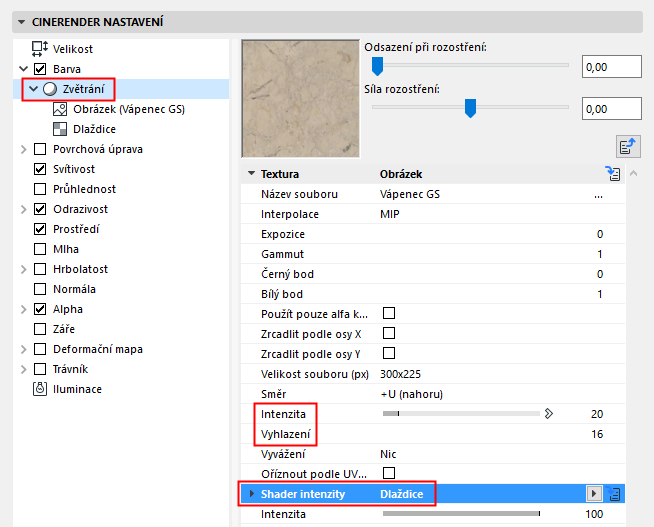Check the Zrcadlit podle osy X box
654x527 pixels.
tap(389, 333)
